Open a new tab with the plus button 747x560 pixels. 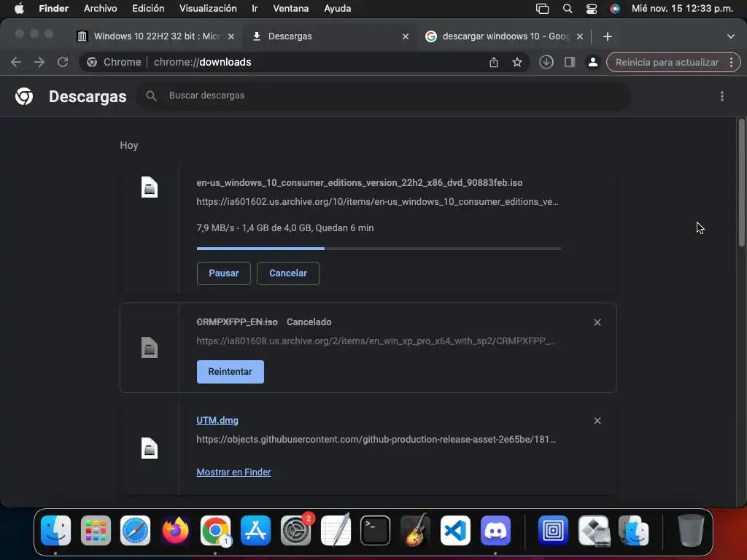coord(608,36)
